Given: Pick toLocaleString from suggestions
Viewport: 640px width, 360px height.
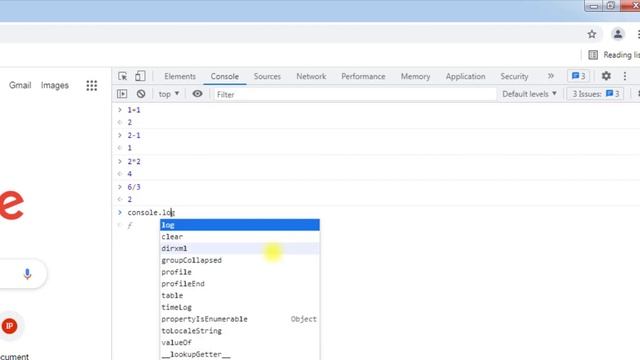Looking at the screenshot, I should pos(240,331).
